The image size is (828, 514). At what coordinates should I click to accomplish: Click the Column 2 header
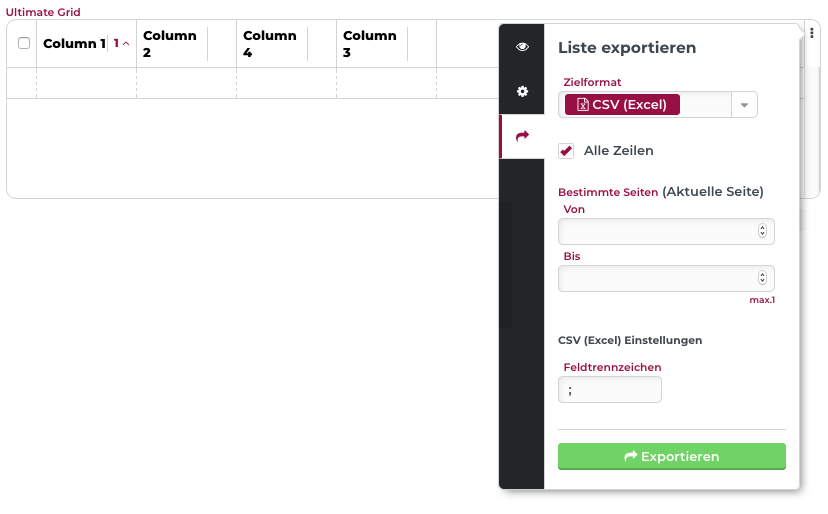170,44
